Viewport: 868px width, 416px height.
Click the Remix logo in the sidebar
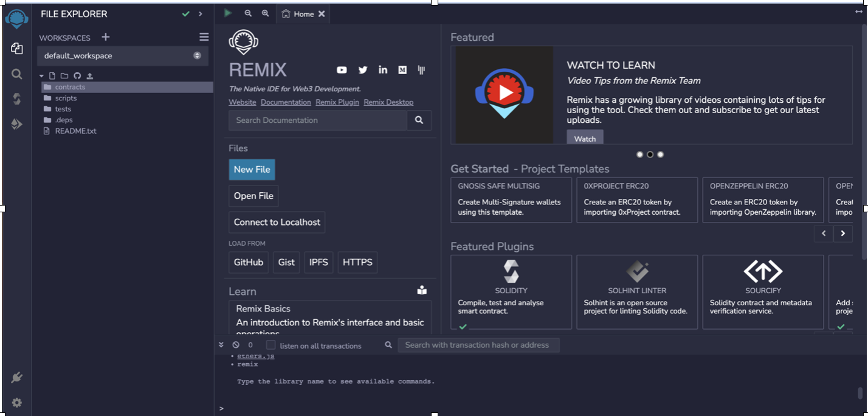point(16,18)
